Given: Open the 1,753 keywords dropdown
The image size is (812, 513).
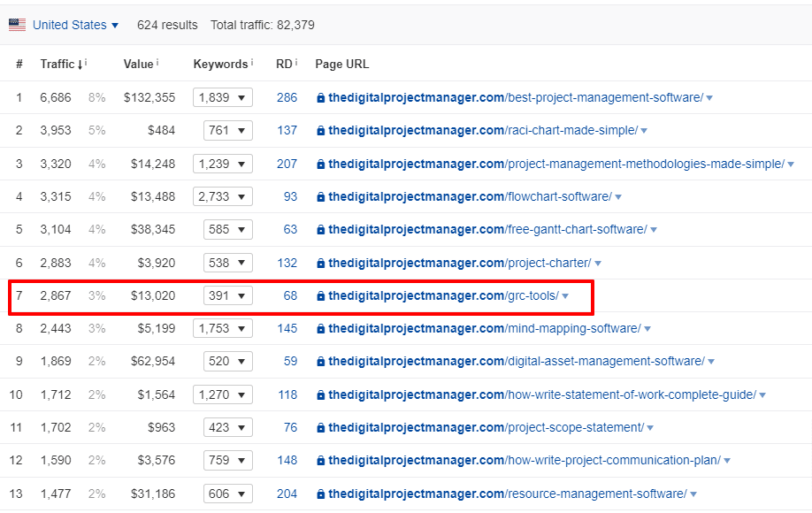Looking at the screenshot, I should click(223, 328).
